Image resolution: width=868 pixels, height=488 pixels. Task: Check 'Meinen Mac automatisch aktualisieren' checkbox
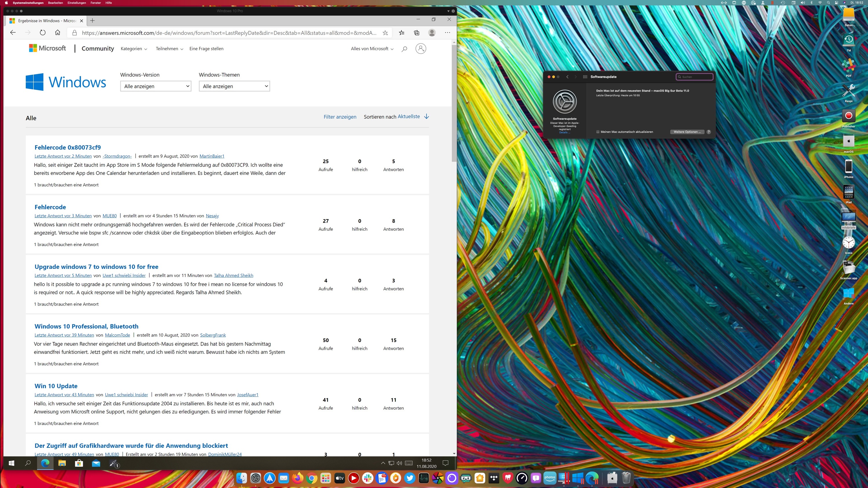598,132
